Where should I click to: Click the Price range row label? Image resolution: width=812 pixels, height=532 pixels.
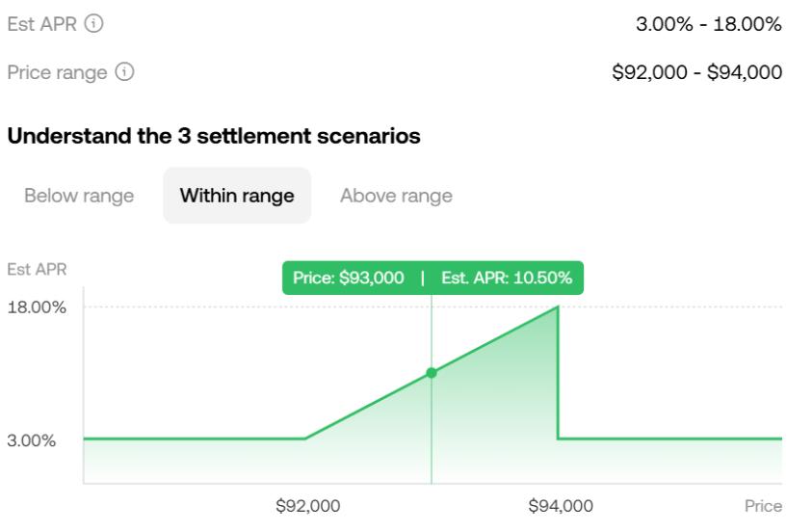click(x=57, y=72)
